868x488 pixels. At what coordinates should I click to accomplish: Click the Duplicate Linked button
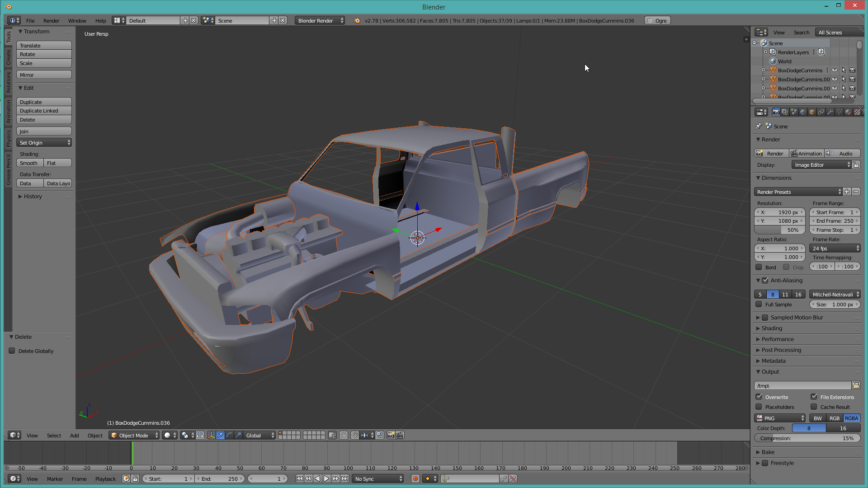point(44,111)
